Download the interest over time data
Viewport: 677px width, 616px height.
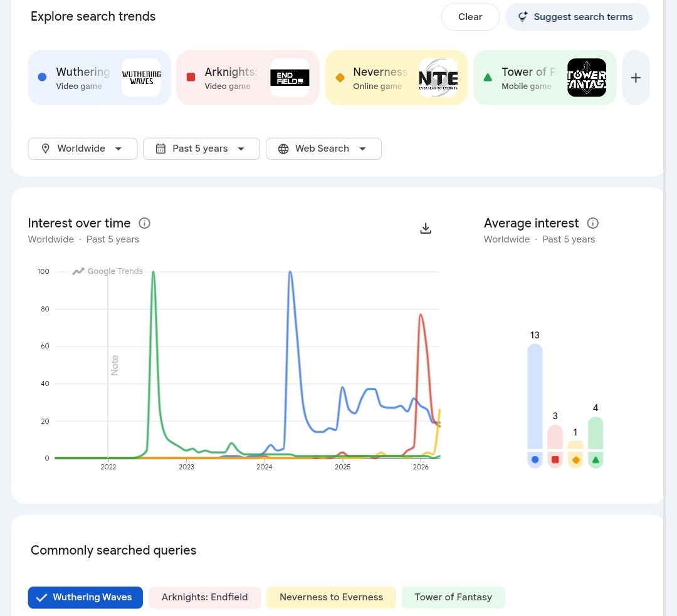426,228
